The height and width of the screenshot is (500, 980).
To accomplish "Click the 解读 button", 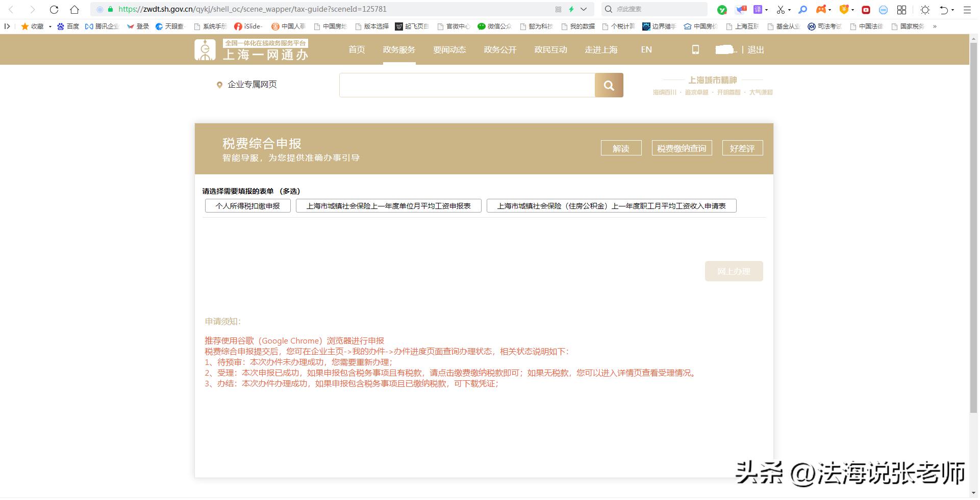I will tap(621, 148).
